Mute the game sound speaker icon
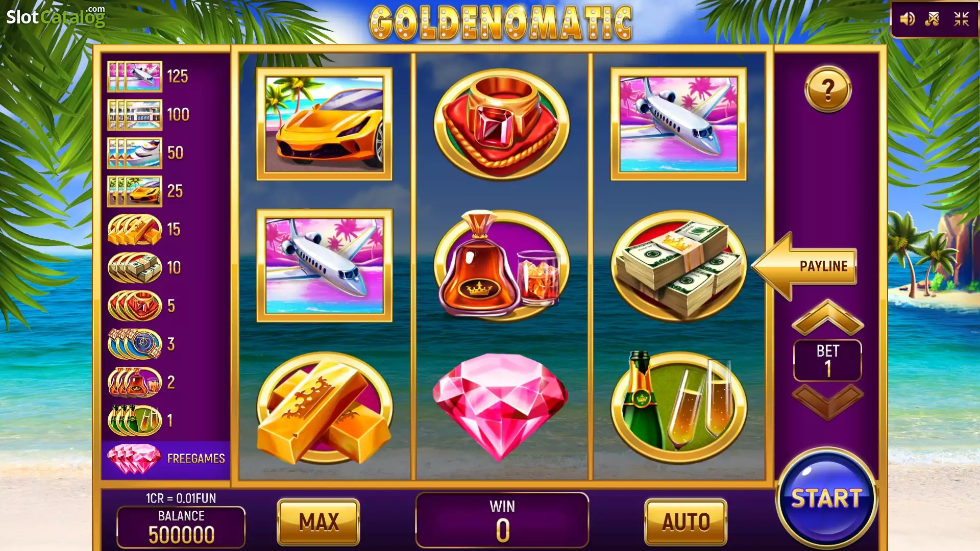The width and height of the screenshot is (980, 551). (x=907, y=19)
